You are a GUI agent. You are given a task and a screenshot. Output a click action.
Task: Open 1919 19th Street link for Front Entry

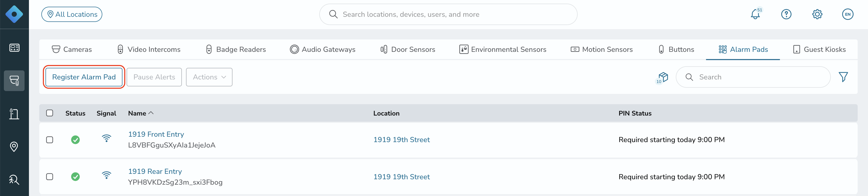401,140
